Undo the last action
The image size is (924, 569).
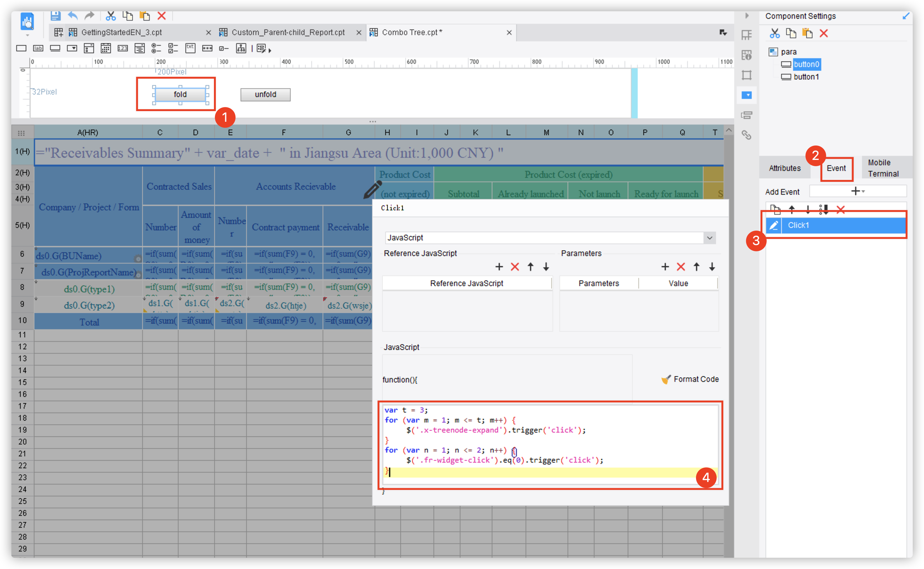[x=72, y=16]
